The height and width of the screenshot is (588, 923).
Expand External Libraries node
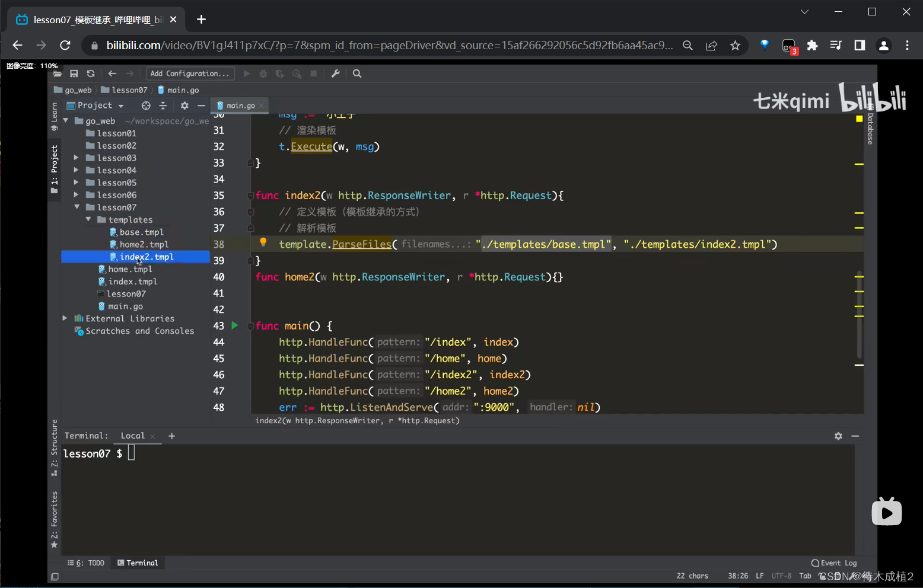pos(65,318)
